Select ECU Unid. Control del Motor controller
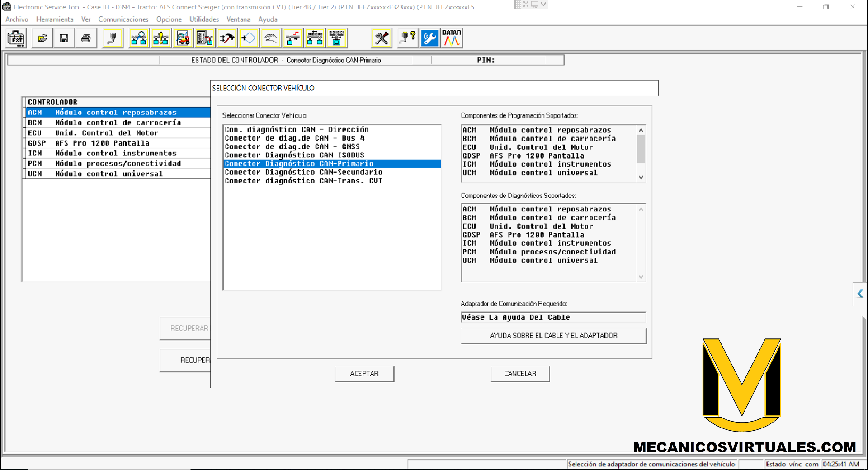 pyautogui.click(x=118, y=133)
